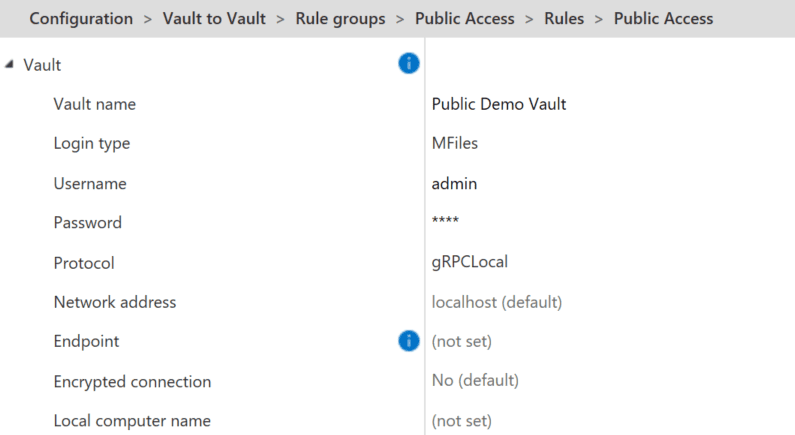Select the Vault name row label
This screenshot has width=795, height=435.
[94, 104]
